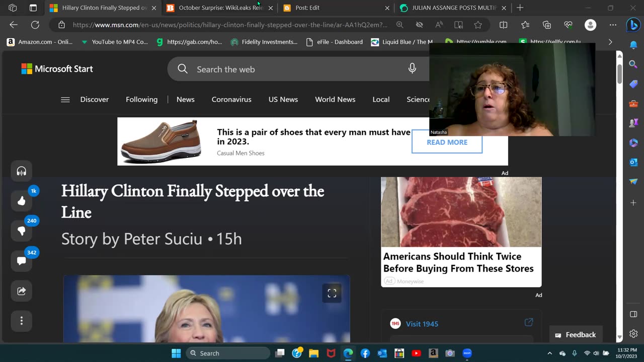
Task: Click the Feedback button
Action: pos(576,335)
